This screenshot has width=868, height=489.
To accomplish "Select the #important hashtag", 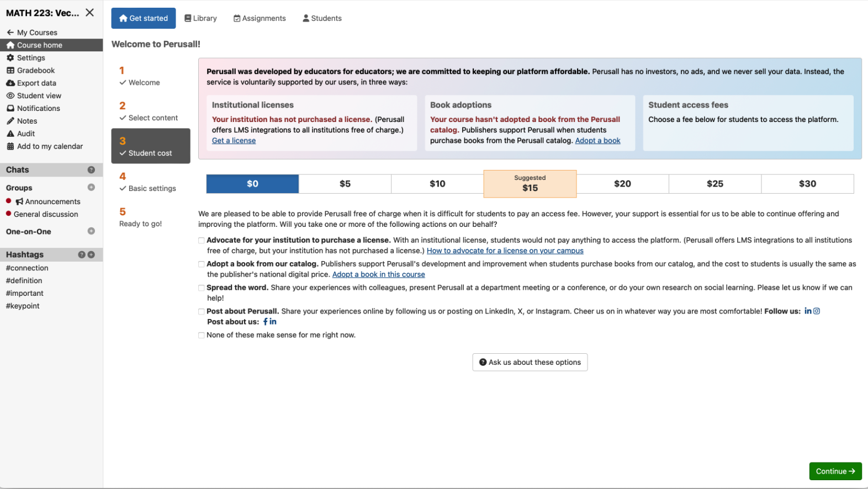I will tap(25, 294).
